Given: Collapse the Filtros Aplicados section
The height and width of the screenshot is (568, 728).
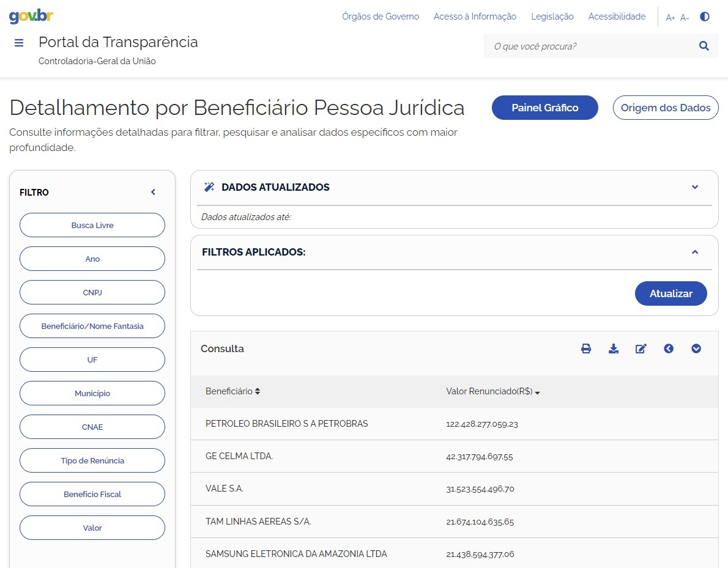Looking at the screenshot, I should pos(695,252).
